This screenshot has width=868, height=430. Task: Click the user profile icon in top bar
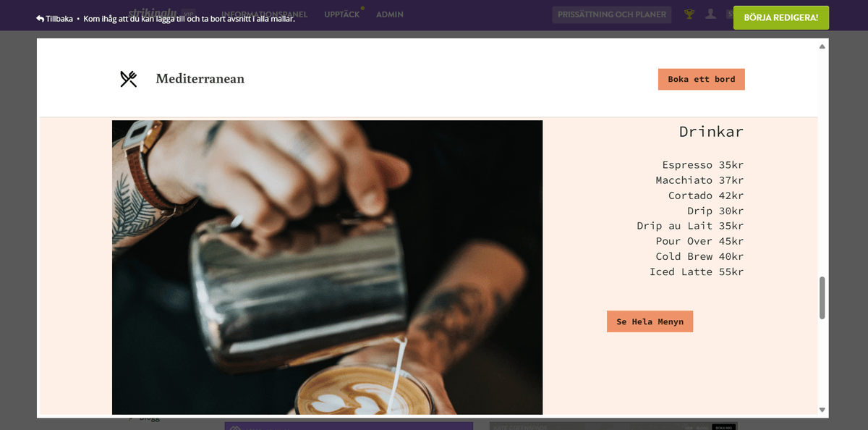click(710, 14)
